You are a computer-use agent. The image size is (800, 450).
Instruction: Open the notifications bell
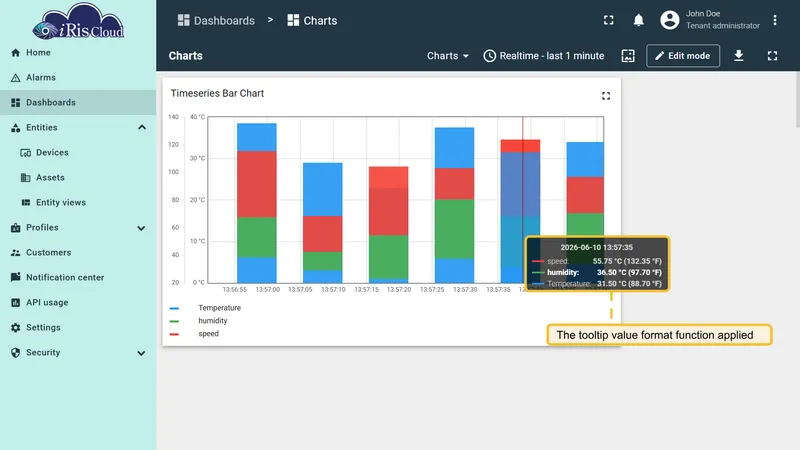click(x=638, y=20)
